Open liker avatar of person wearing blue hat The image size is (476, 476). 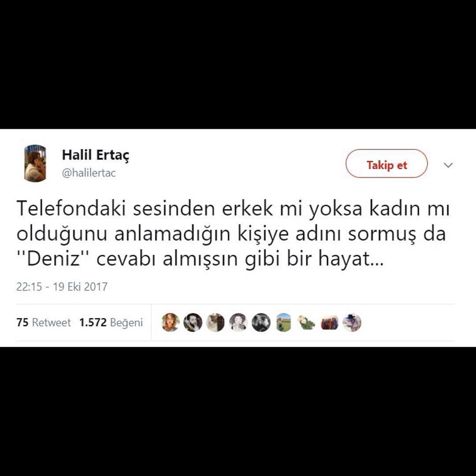tap(352, 322)
